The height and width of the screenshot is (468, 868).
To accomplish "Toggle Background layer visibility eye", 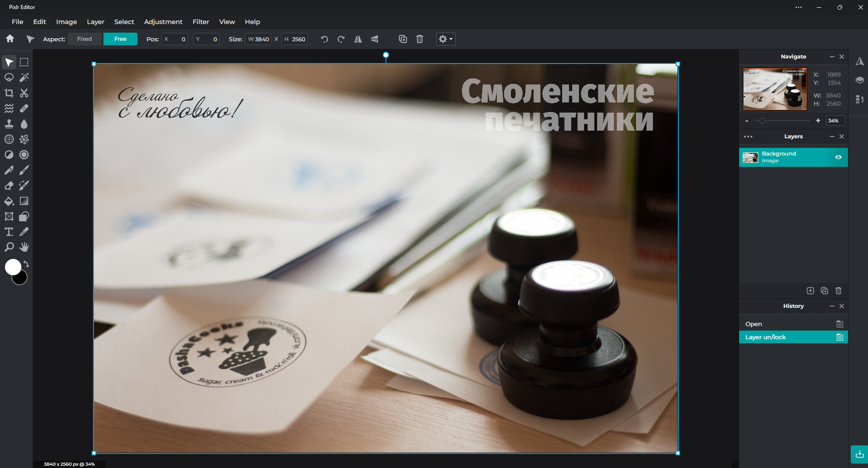I will pyautogui.click(x=839, y=157).
